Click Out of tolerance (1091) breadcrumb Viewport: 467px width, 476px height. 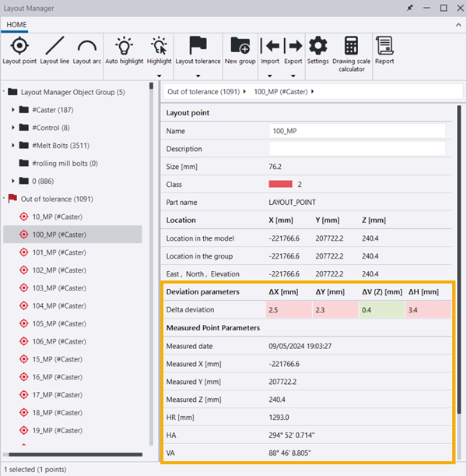pyautogui.click(x=203, y=91)
